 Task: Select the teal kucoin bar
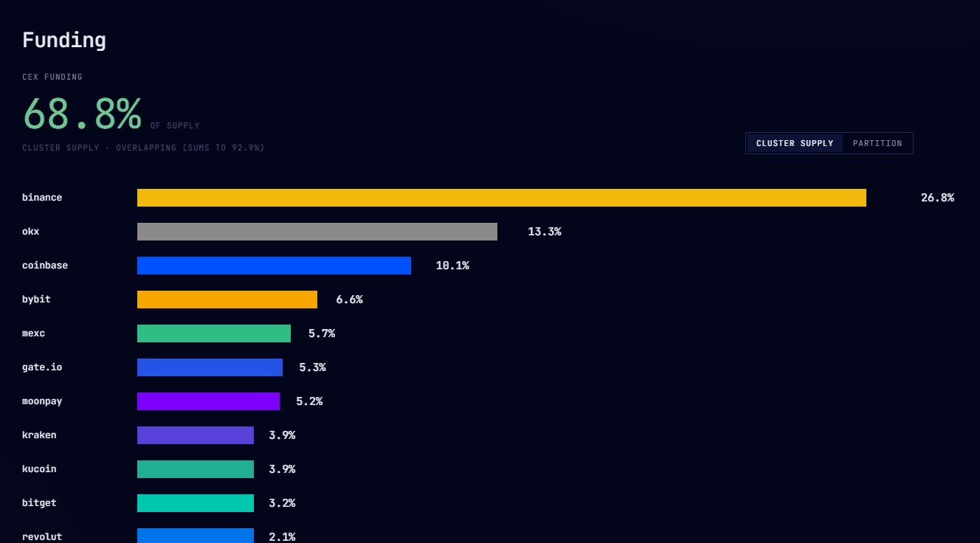pyautogui.click(x=196, y=469)
